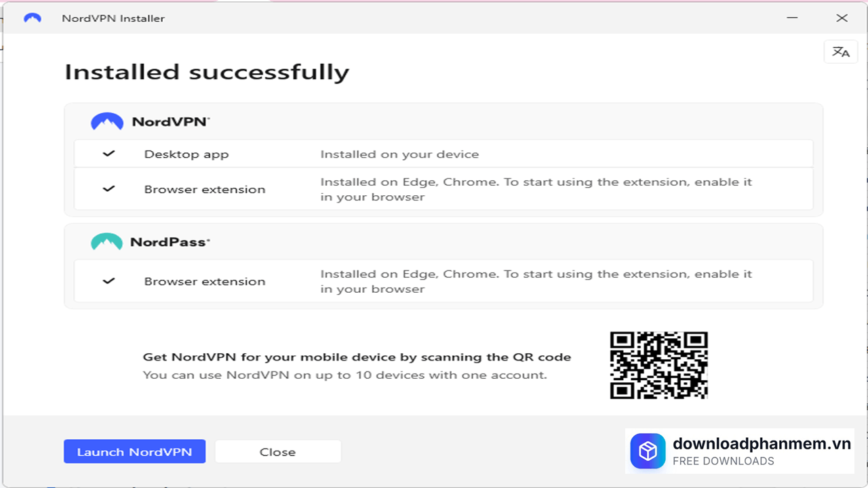Click the Installed successfully heading

click(206, 71)
